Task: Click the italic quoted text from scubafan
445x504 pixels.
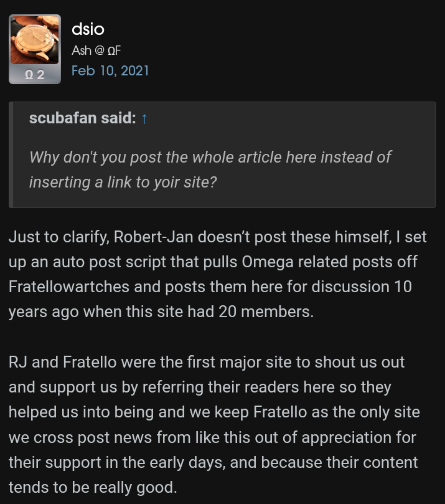Action: (x=210, y=169)
